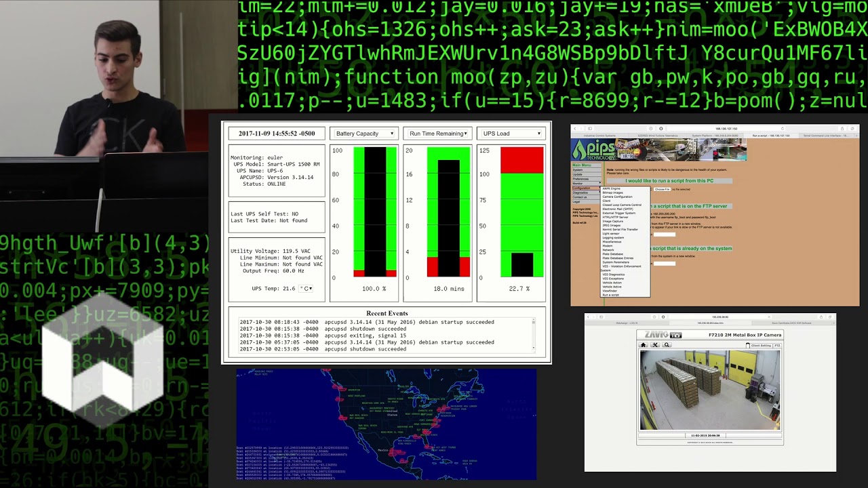Switch to the WebAssign LOG IN tab
The height and width of the screenshot is (488, 868).
click(x=627, y=323)
